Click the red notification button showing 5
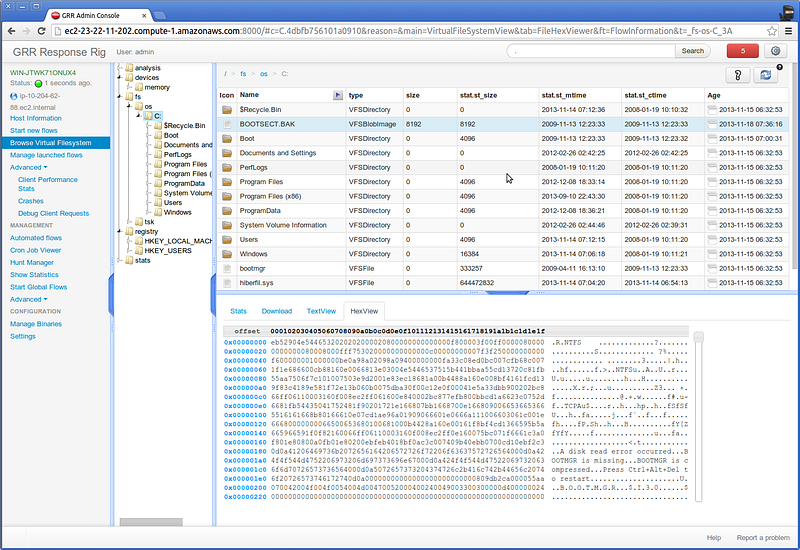Image resolution: width=800 pixels, height=550 pixels. [x=742, y=51]
